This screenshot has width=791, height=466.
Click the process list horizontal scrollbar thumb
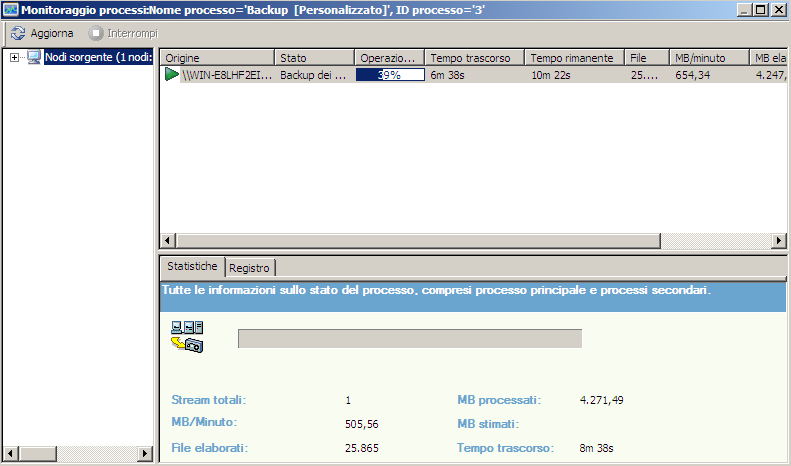[x=418, y=241]
